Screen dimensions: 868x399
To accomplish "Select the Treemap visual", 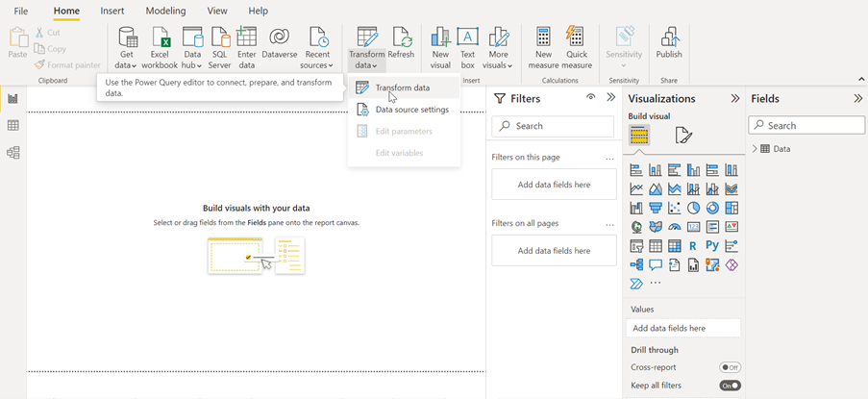I will tap(732, 208).
